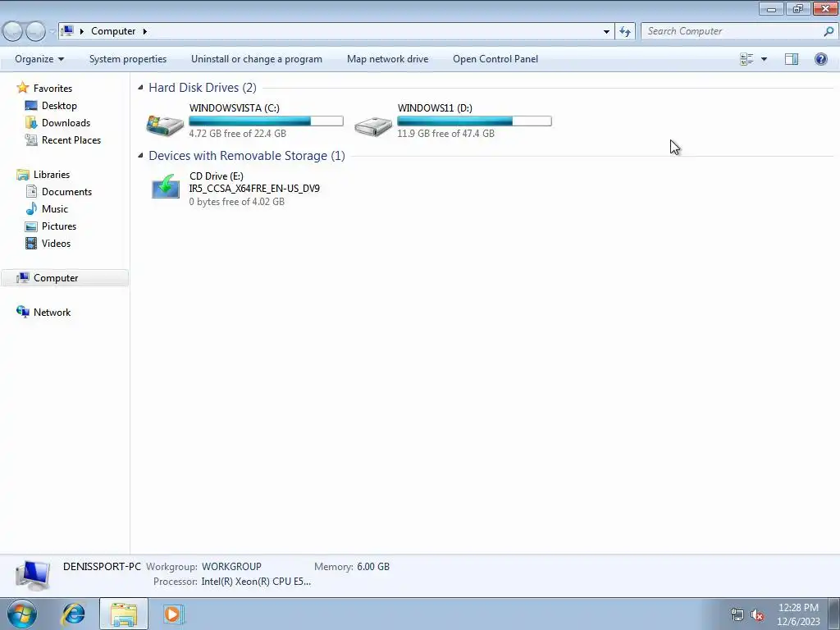The height and width of the screenshot is (630, 840).
Task: Click the Recent Places icon
Action: [x=31, y=139]
